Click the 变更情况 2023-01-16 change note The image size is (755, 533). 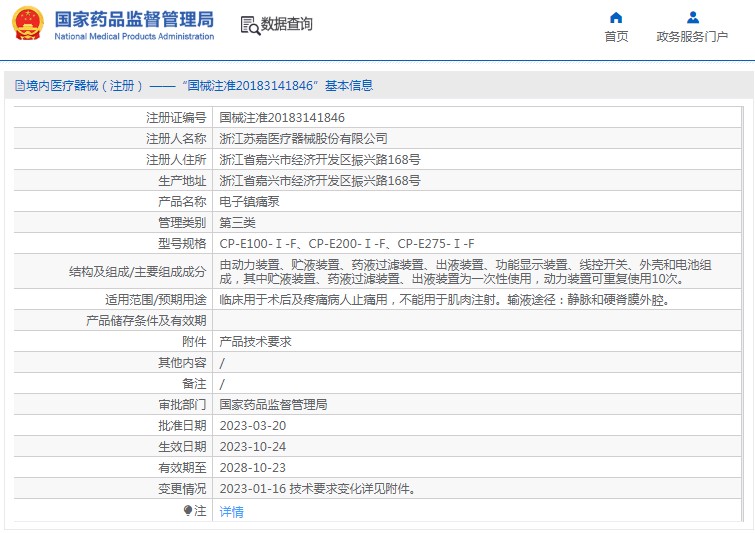(318, 489)
